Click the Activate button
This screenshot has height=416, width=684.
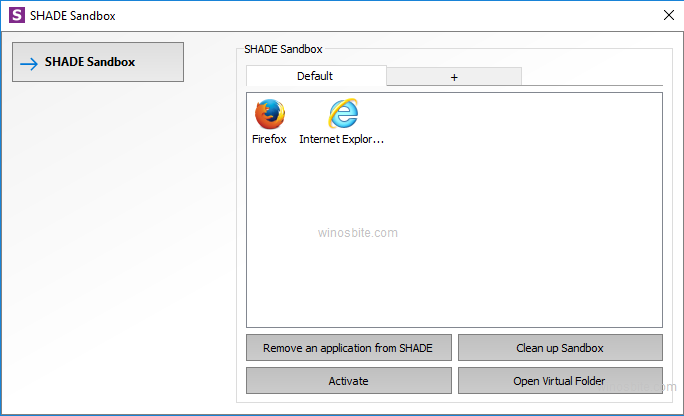pyautogui.click(x=349, y=381)
